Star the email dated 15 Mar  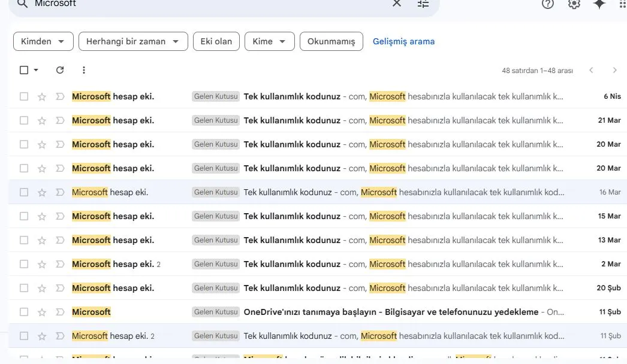41,216
